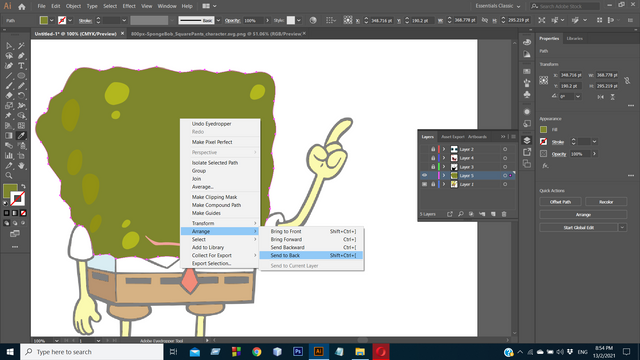Click the Stroke swatch in Appearance section
This screenshot has width=640, height=360.
click(543, 142)
